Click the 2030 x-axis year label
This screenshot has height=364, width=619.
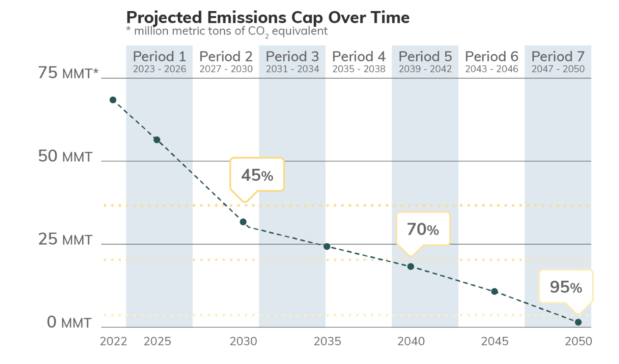click(x=243, y=341)
